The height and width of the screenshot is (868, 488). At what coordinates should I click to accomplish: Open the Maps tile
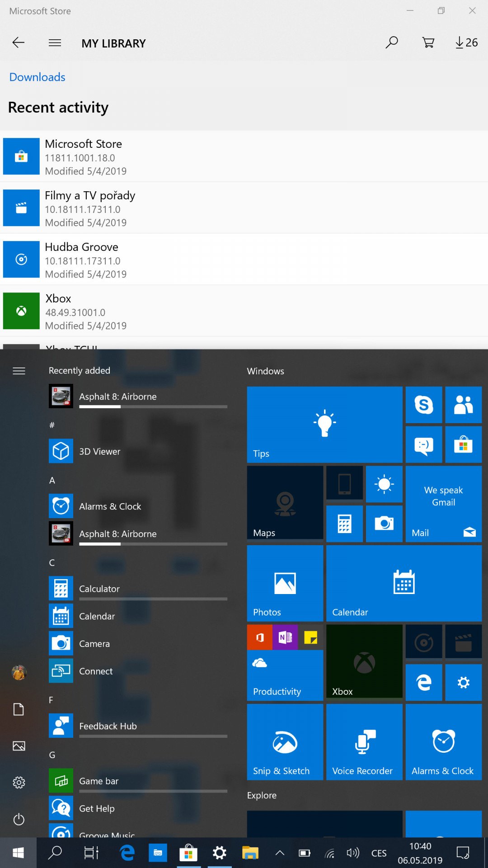[x=285, y=503]
